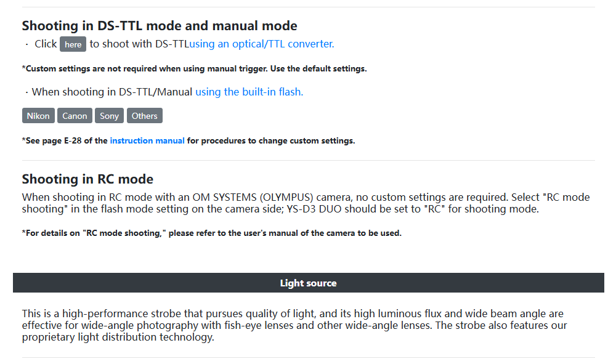Viewport: 616px width, 364px height.
Task: Follow the "using the built-in flash" link
Action: tap(249, 92)
